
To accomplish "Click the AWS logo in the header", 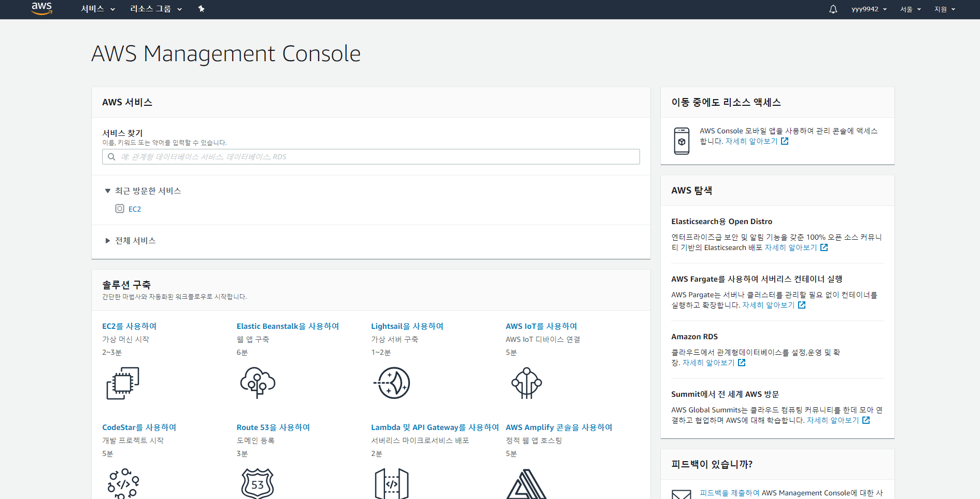I will (41, 8).
